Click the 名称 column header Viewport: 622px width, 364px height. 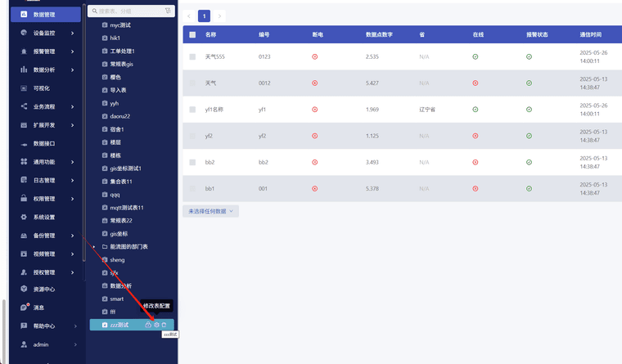tap(210, 34)
